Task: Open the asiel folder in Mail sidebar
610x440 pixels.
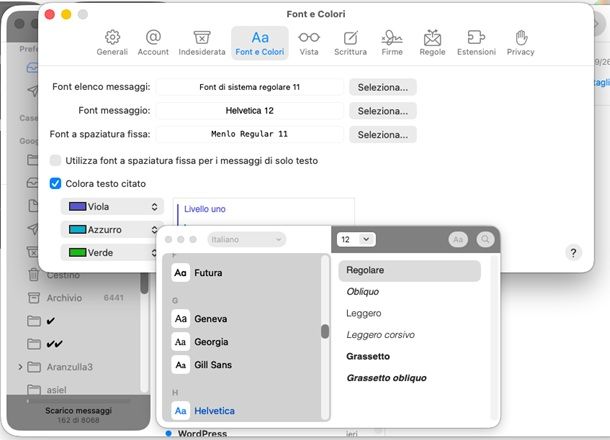Action: coord(56,389)
